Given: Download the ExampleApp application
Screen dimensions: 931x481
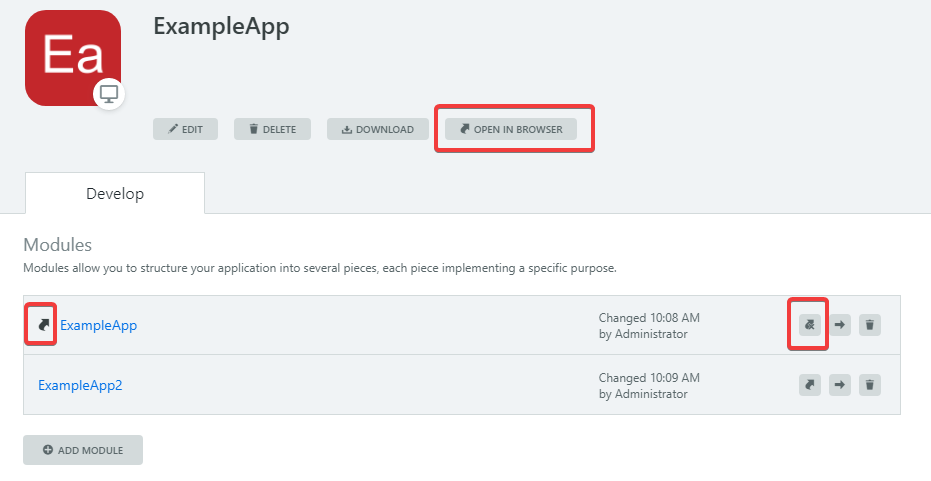Looking at the screenshot, I should [378, 129].
